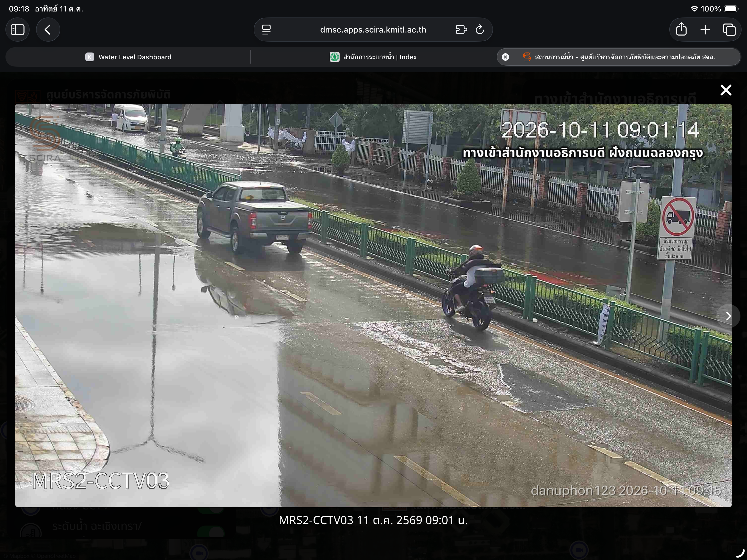
Task: Tap the MRS2-CCTV03 11 ต.ค. 2569 caption
Action: point(373,520)
